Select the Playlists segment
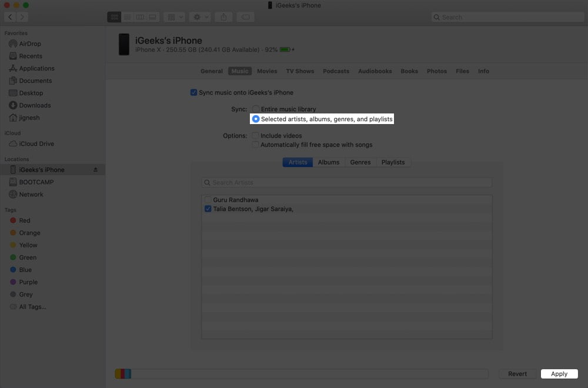 pos(393,162)
